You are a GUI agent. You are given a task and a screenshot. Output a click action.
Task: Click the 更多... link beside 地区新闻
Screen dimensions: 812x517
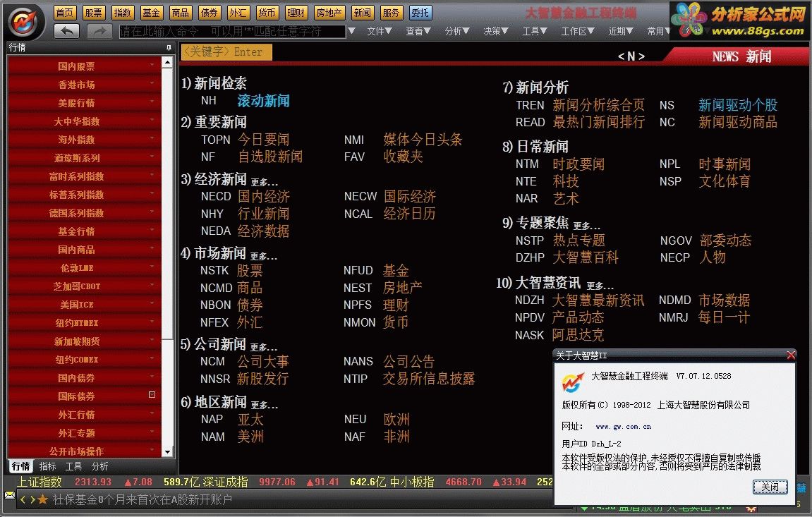265,405
